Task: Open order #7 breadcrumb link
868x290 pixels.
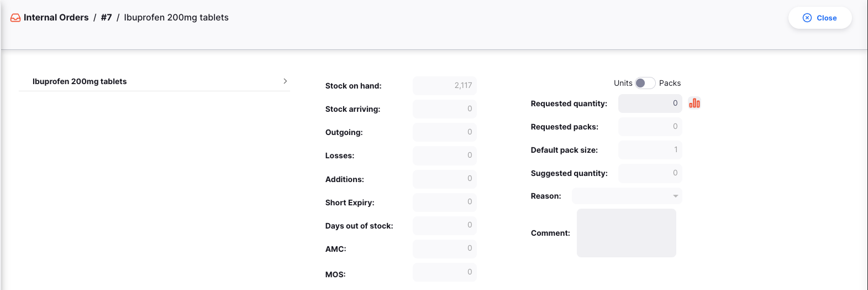Action: coord(106,18)
